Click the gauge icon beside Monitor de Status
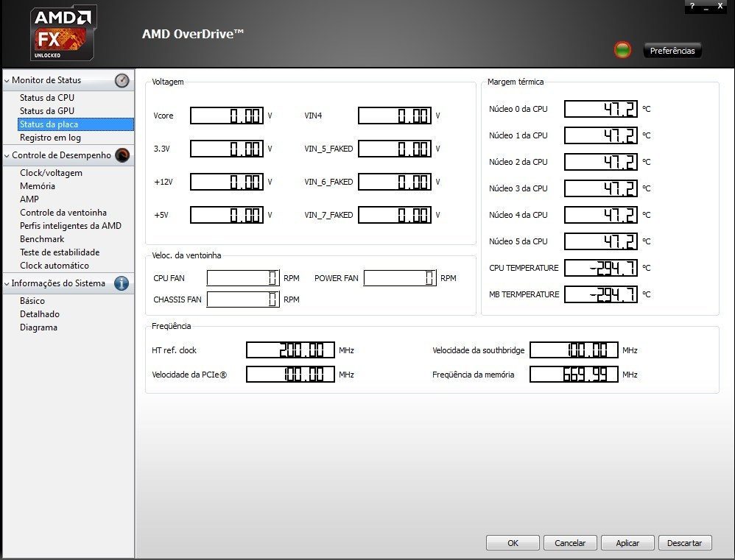735x560 pixels. [x=122, y=80]
